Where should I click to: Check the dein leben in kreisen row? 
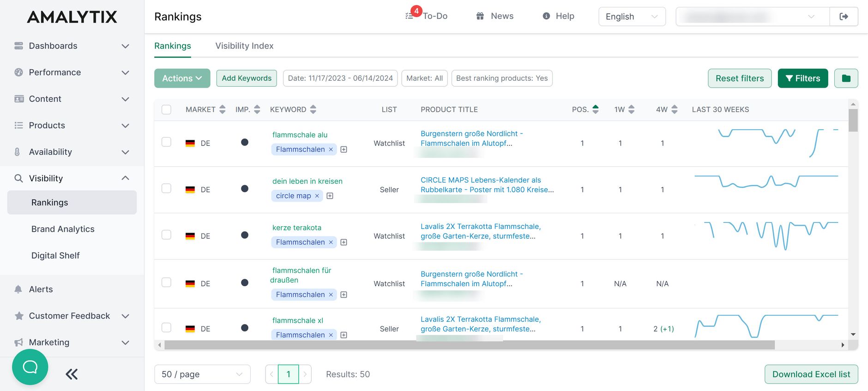click(166, 188)
